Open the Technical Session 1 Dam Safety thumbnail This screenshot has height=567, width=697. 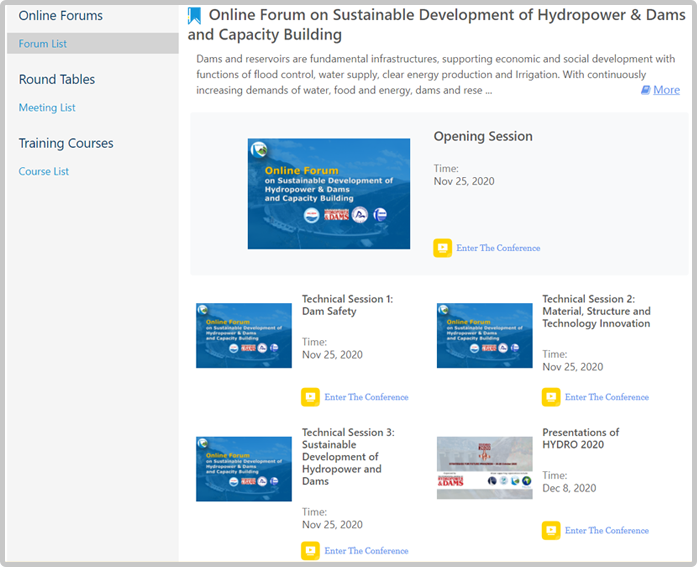(244, 336)
